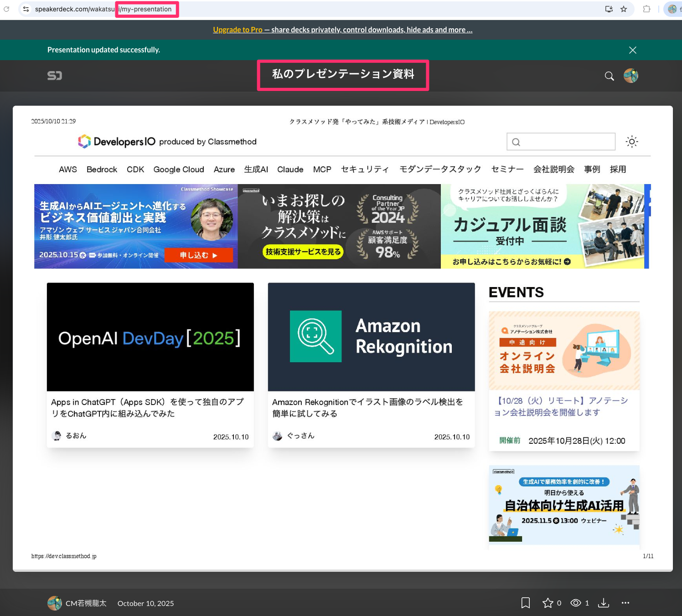The image size is (682, 616).
Task: View site information icon in address bar
Action: pyautogui.click(x=26, y=9)
